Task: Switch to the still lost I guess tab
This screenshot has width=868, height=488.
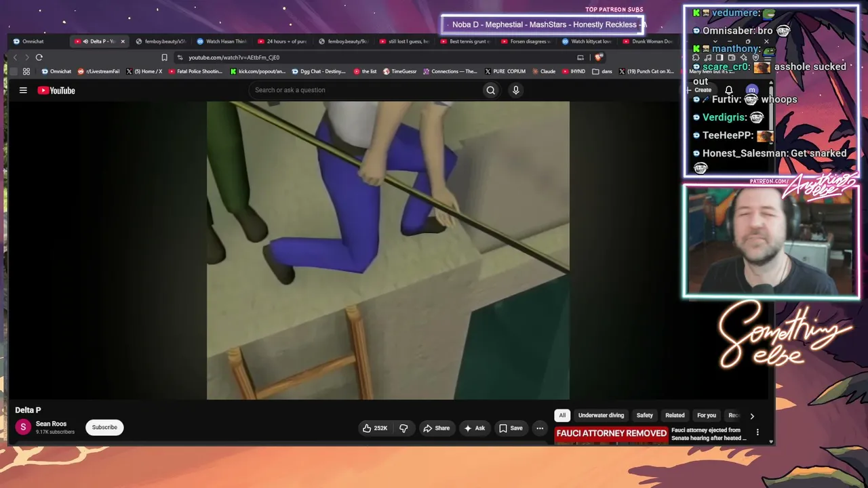Action: [x=405, y=41]
